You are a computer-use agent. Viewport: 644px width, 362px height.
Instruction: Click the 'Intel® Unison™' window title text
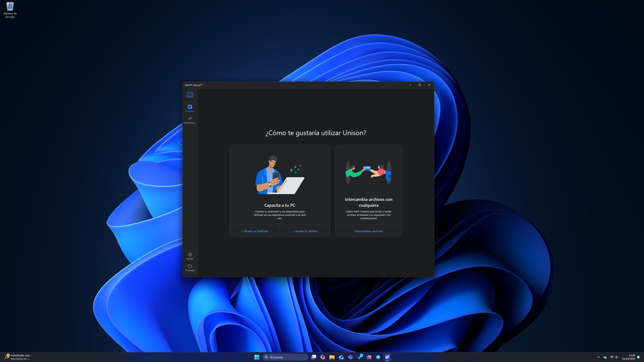click(194, 85)
